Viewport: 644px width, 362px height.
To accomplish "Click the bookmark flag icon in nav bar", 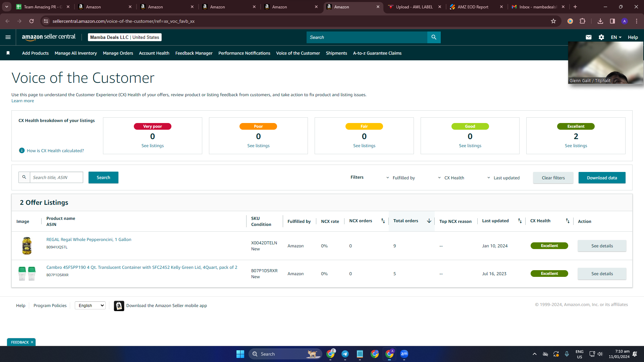I will 8,53.
